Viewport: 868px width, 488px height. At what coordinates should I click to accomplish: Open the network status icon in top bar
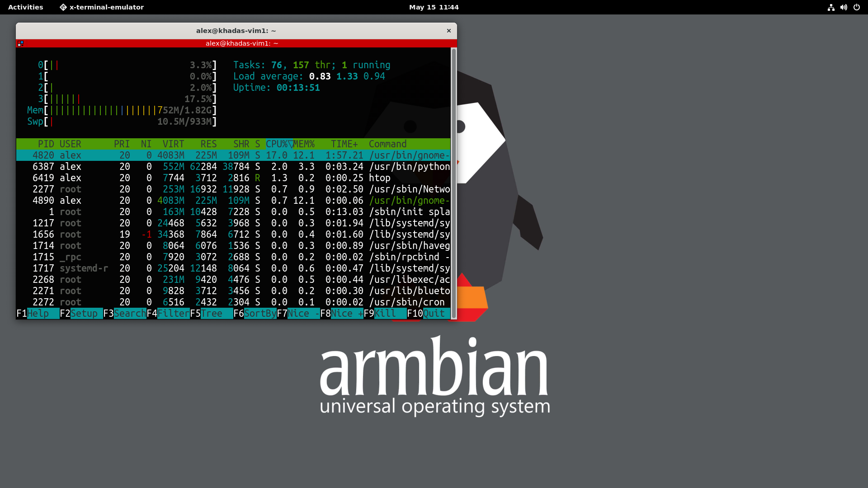[831, 7]
